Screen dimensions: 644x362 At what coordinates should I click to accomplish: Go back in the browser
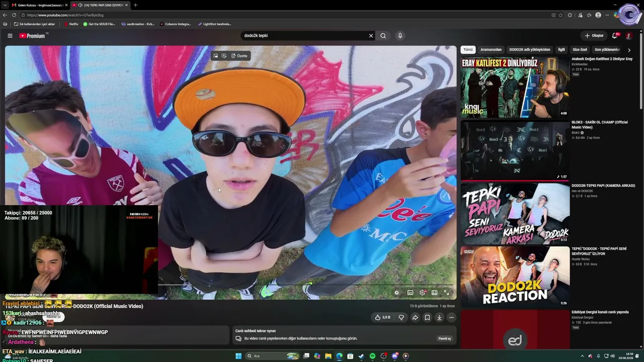(5, 15)
